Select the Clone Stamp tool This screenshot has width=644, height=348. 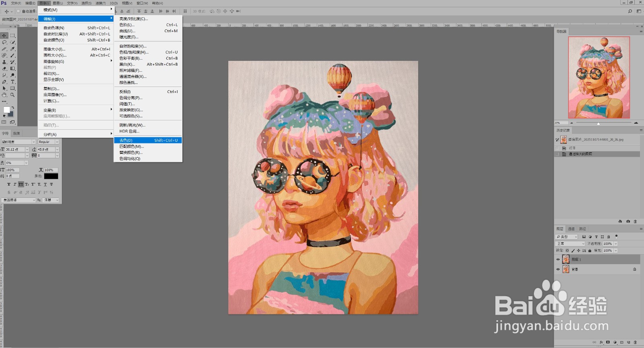coord(4,62)
